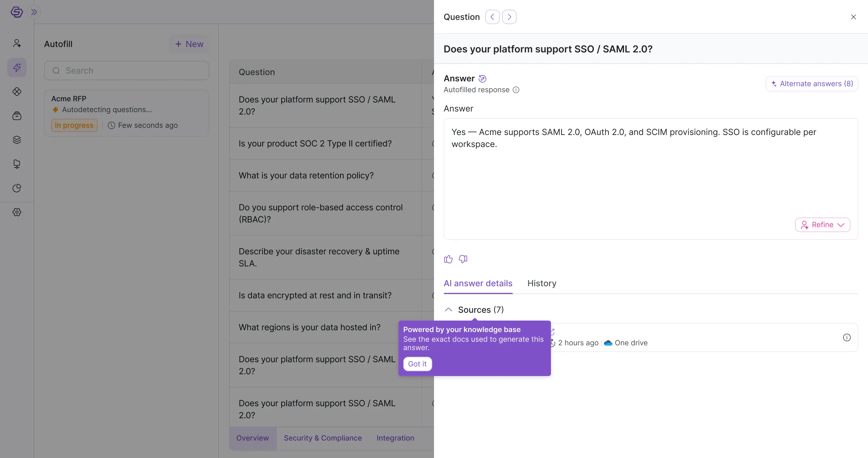Go to previous question arrow
Viewport: 868px width, 458px height.
coord(492,17)
